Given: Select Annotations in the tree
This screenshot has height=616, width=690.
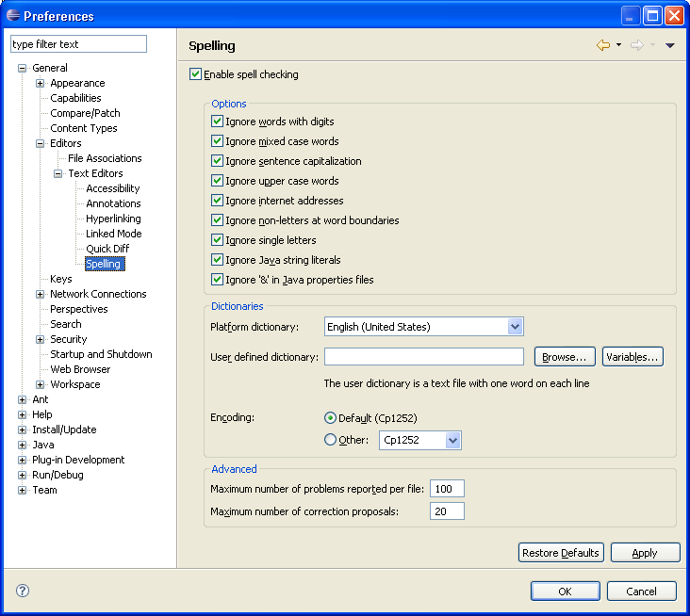Looking at the screenshot, I should pyautogui.click(x=113, y=203).
